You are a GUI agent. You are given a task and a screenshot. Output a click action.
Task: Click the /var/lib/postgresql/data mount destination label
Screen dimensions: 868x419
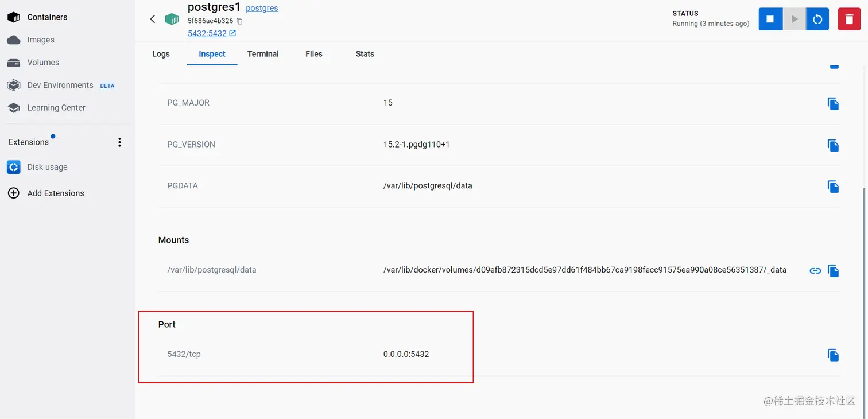coord(211,270)
